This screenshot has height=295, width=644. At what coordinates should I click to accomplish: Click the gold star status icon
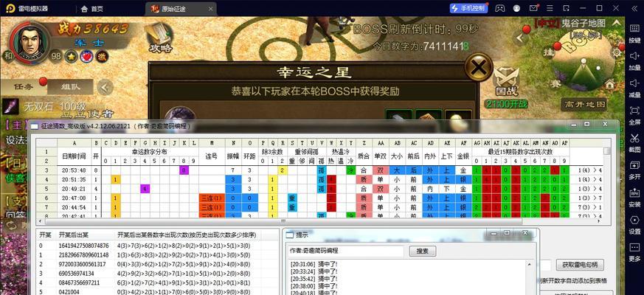pyautogui.click(x=71, y=56)
